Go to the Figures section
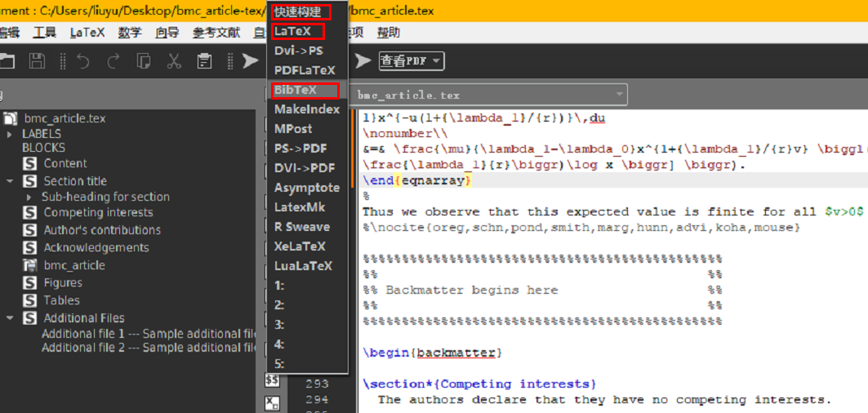 coord(63,283)
